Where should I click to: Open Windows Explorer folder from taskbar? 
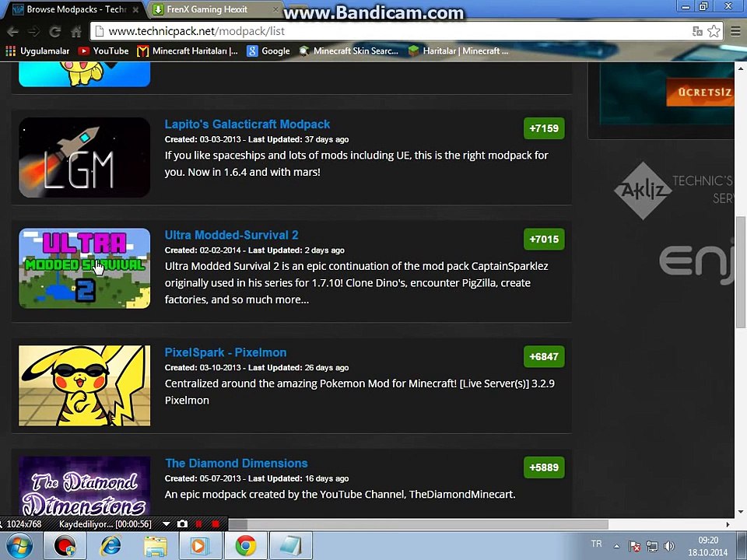pos(156,546)
